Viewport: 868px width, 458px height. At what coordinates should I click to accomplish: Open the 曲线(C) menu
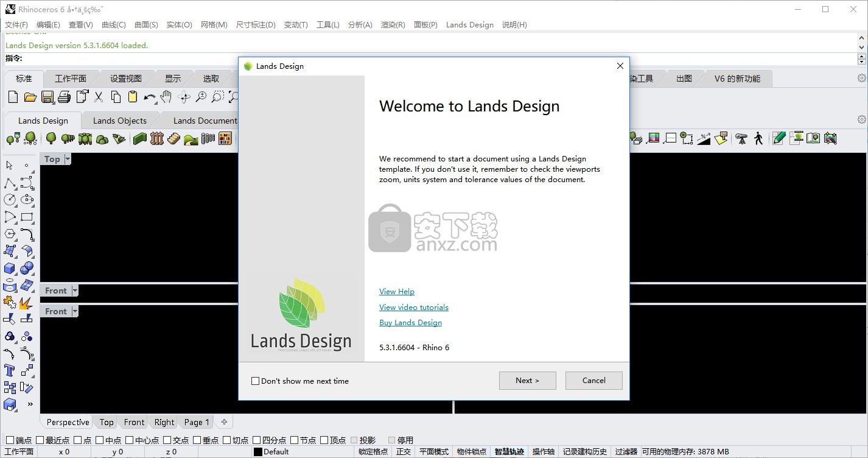click(x=114, y=25)
